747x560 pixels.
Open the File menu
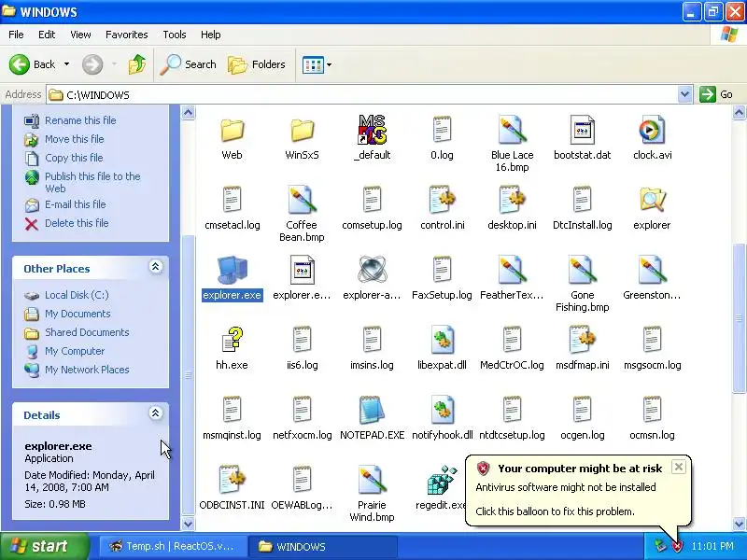click(x=16, y=35)
